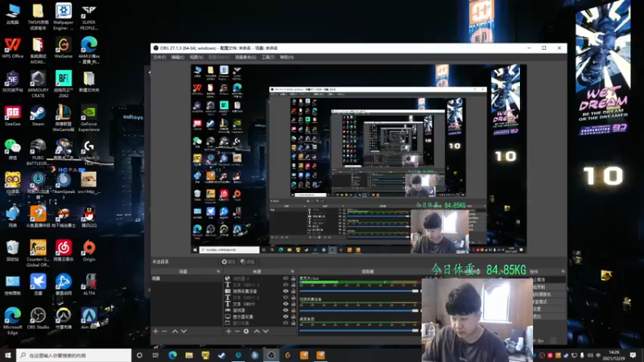Select the 视频采集设备 source row

(x=259, y=291)
